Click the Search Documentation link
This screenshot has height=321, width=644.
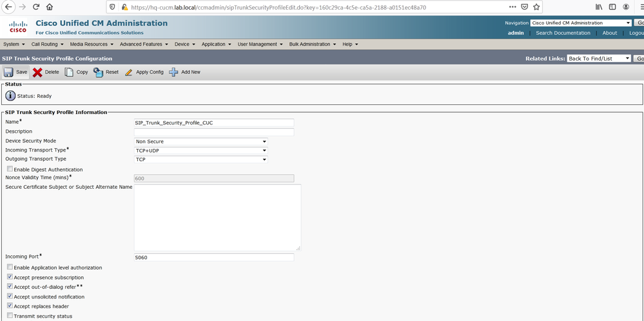(563, 33)
